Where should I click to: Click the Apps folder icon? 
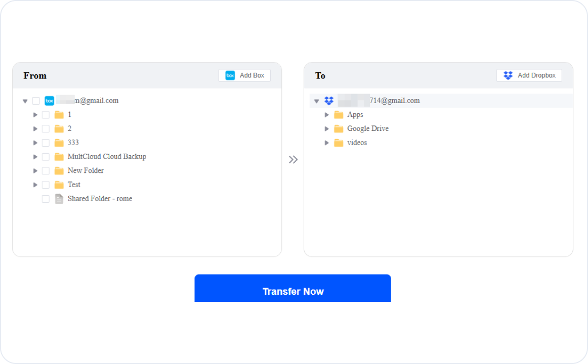coord(339,115)
